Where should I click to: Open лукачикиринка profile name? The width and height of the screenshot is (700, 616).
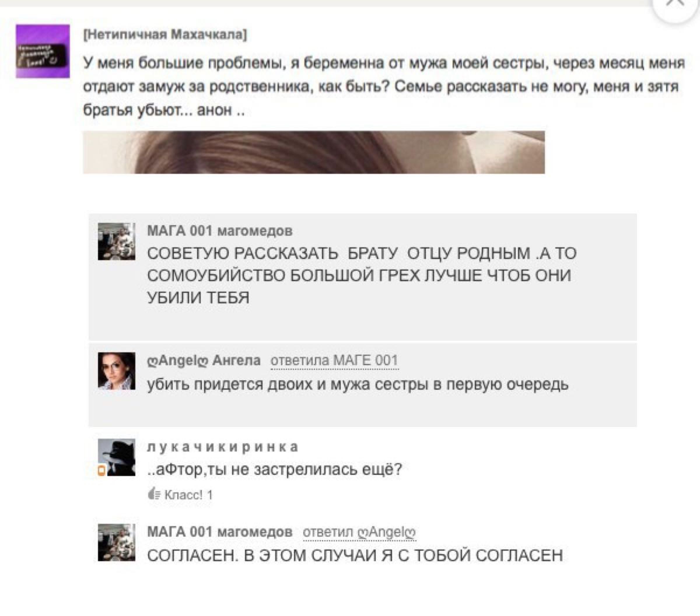pos(223,447)
